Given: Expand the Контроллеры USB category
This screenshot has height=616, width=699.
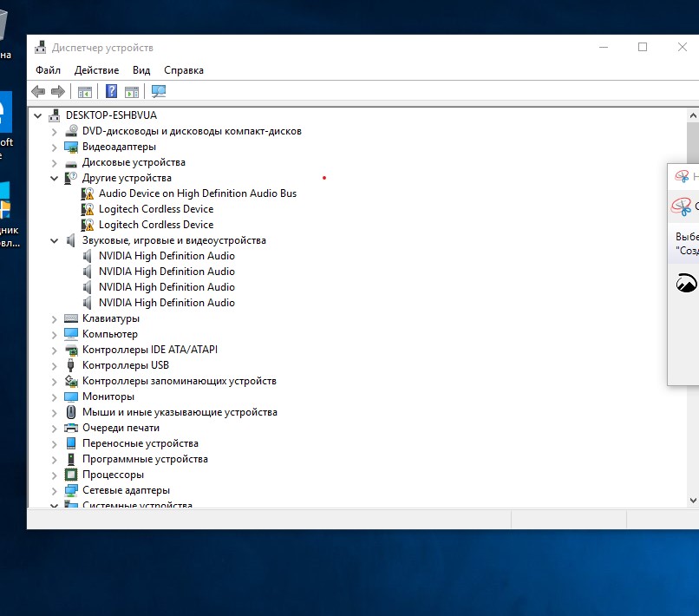Looking at the screenshot, I should [54, 366].
